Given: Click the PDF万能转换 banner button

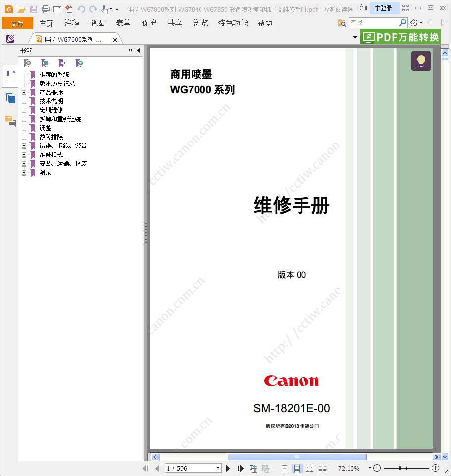Looking at the screenshot, I should (401, 37).
